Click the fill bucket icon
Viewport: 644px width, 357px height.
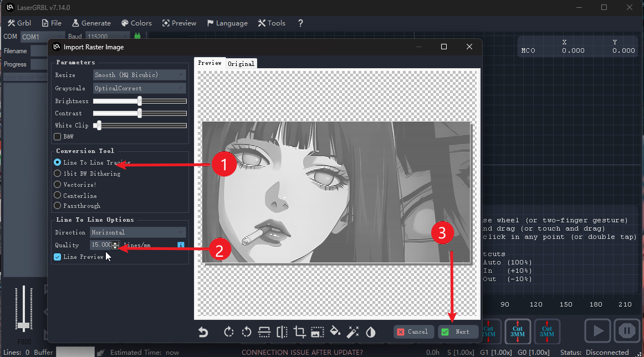(335, 332)
